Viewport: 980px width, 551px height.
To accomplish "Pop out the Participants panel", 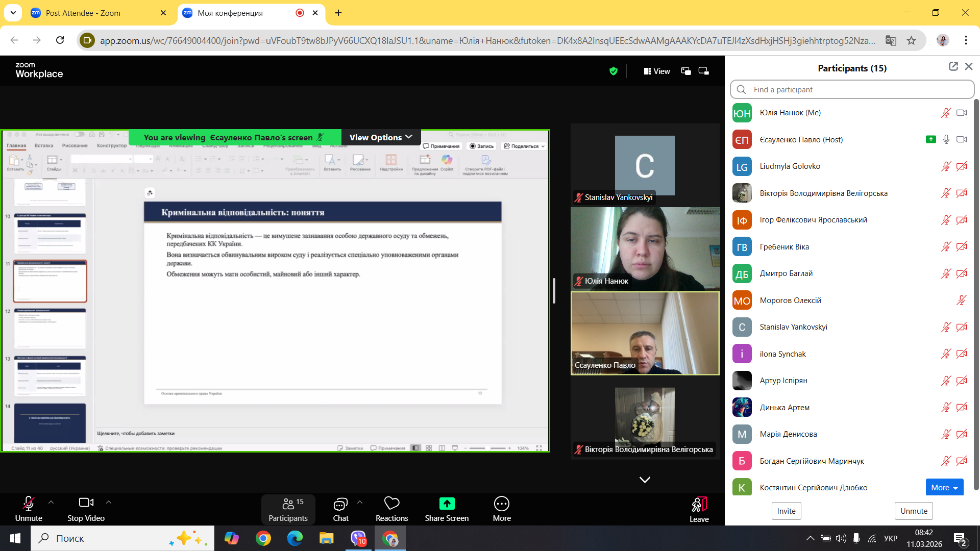I will (x=953, y=66).
